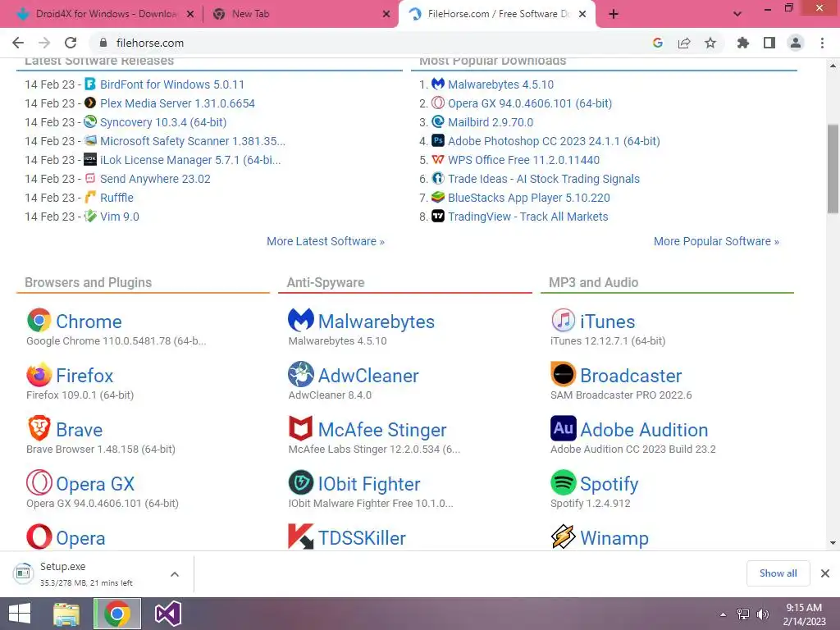Open Chrome three-dot menu
This screenshot has height=630, width=840.
(822, 43)
